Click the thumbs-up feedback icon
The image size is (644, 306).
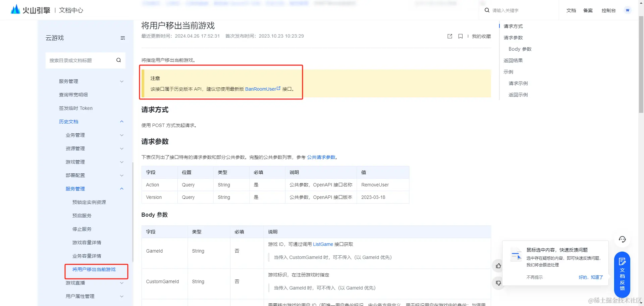498,266
